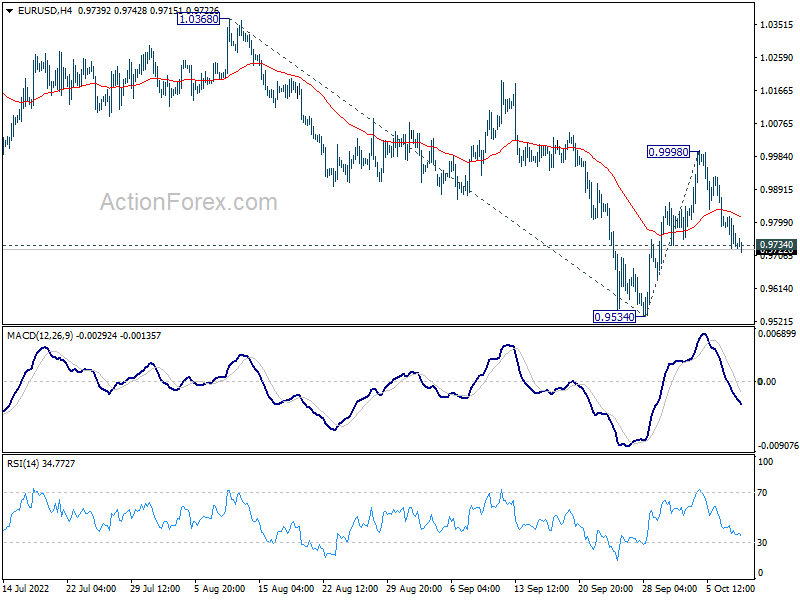Click the 1.00765 price axis value
This screenshot has height=600, width=800.
pyautogui.click(x=777, y=123)
